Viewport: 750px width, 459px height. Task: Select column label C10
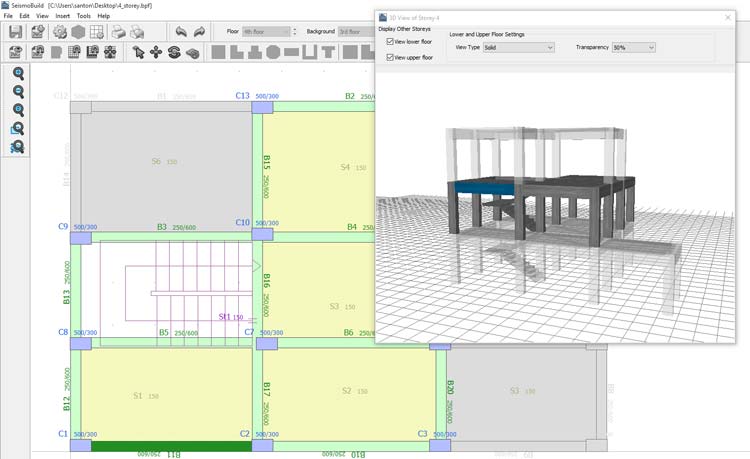point(243,222)
